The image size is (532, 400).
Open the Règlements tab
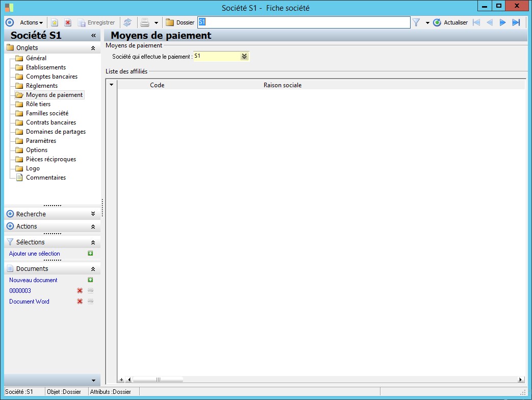[x=42, y=86]
